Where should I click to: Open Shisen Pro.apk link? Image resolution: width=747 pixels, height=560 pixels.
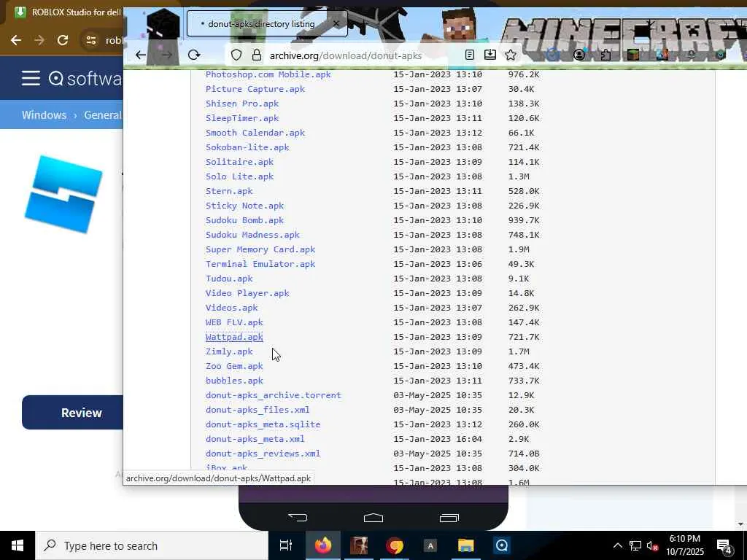pos(242,104)
